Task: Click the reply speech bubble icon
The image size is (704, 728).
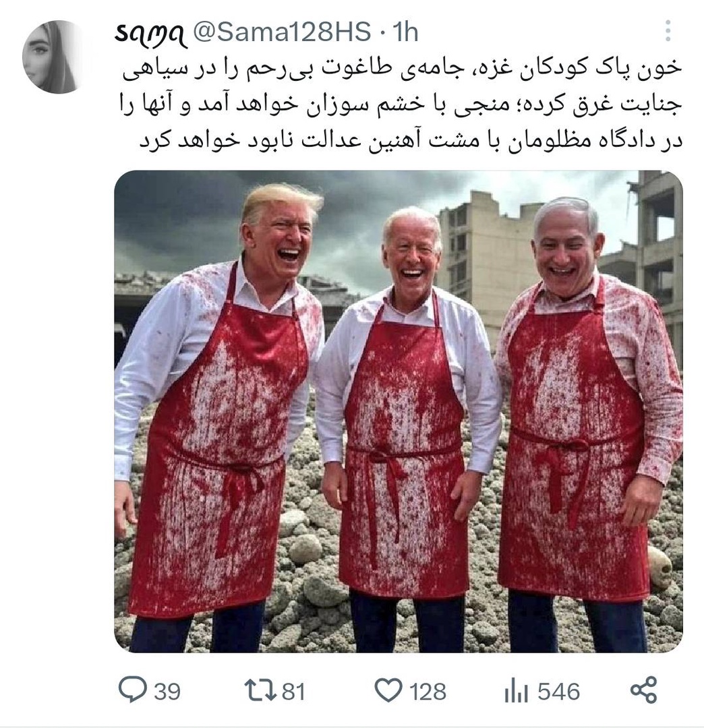Action: (x=132, y=689)
